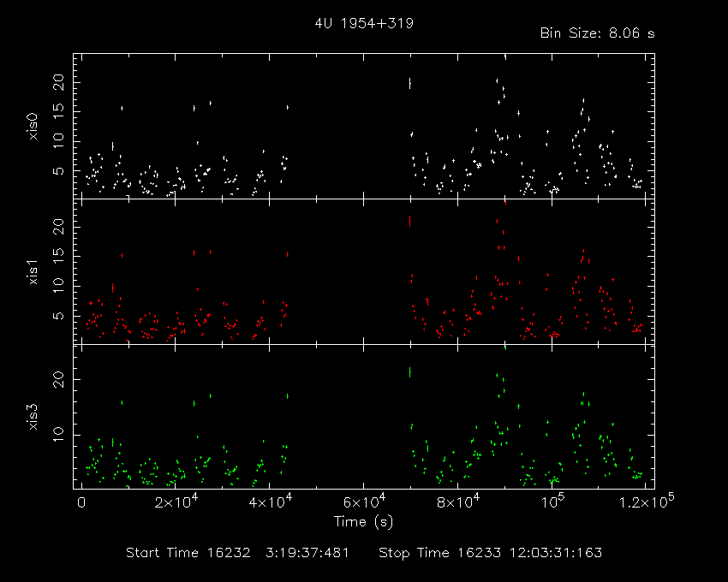Click the '10' tick label of xis3 panel
Image resolution: width=728 pixels, height=582 pixels.
59,435
